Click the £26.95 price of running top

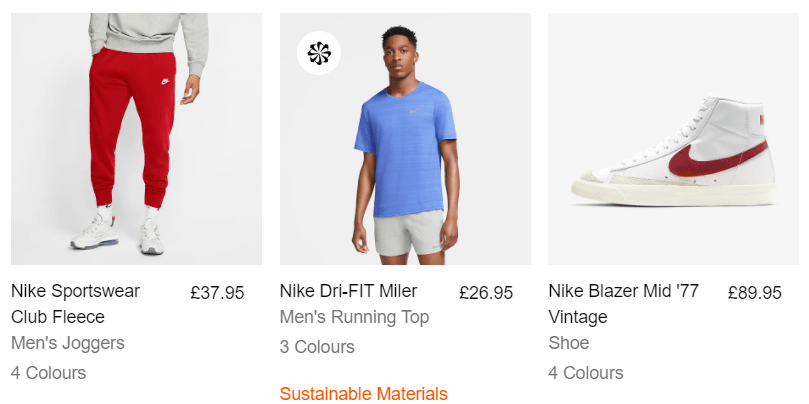click(486, 293)
